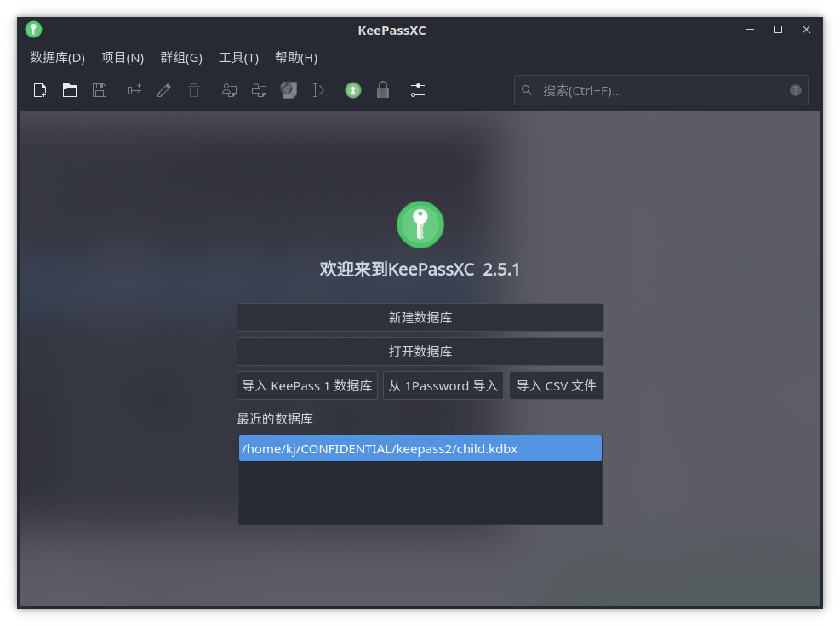Viewport: 840px width, 626px height.
Task: Click the search help question mark icon
Action: pos(796,90)
